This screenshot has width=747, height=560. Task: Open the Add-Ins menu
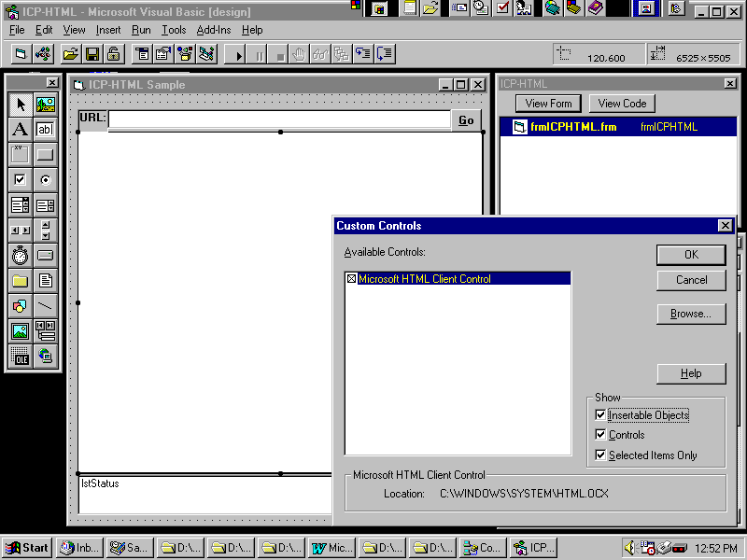pyautogui.click(x=213, y=30)
